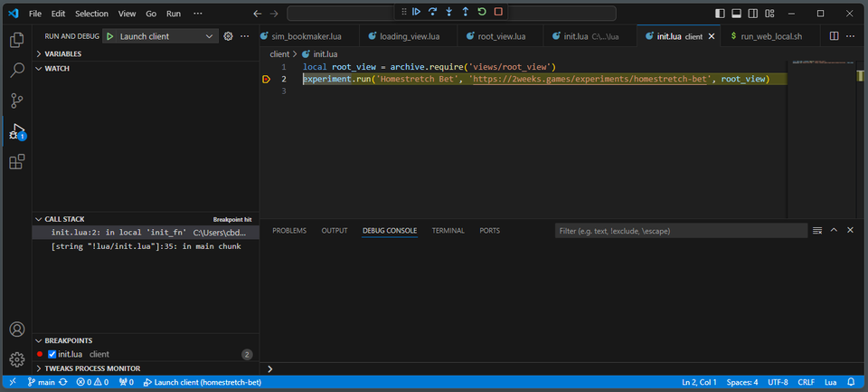The image size is (868, 392).
Task: Expand the Tweaks Process Monitor section
Action: tap(91, 368)
